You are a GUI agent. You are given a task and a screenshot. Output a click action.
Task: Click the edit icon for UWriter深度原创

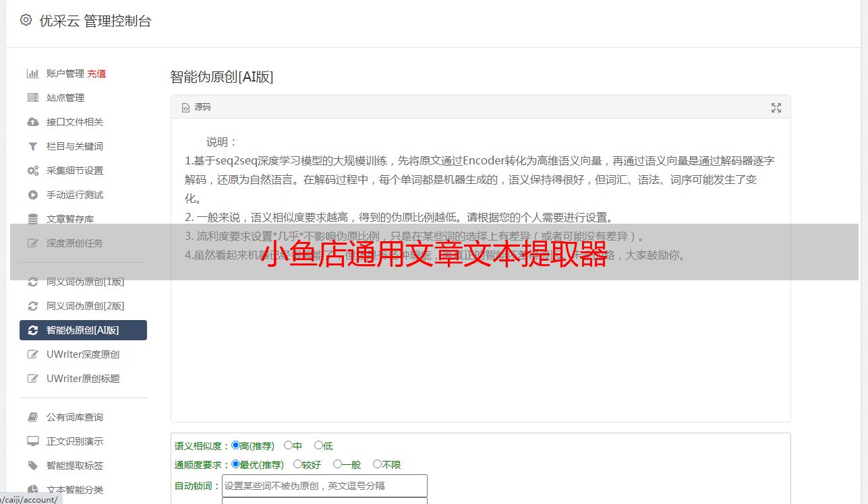tap(32, 354)
